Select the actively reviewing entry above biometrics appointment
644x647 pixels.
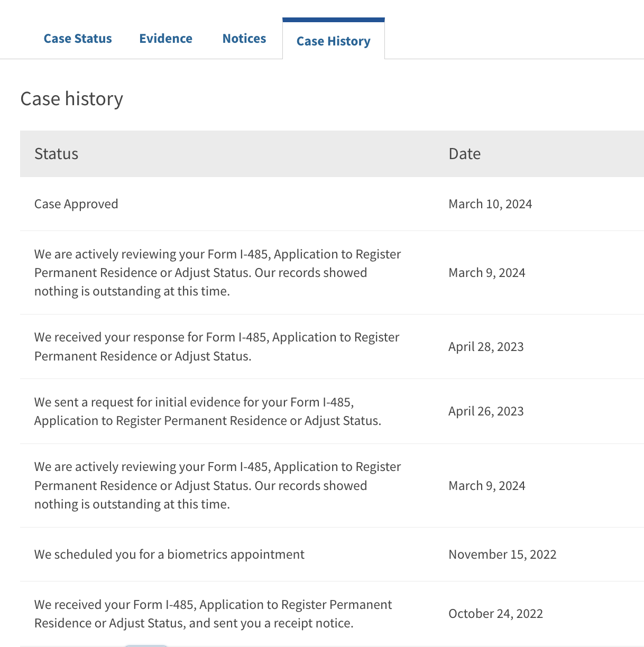[x=218, y=486]
